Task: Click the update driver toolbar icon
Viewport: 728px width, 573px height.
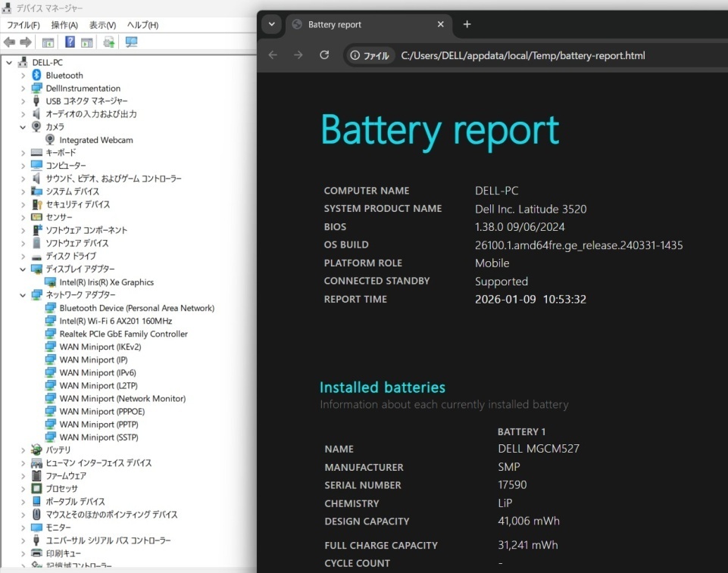Action: tap(109, 42)
